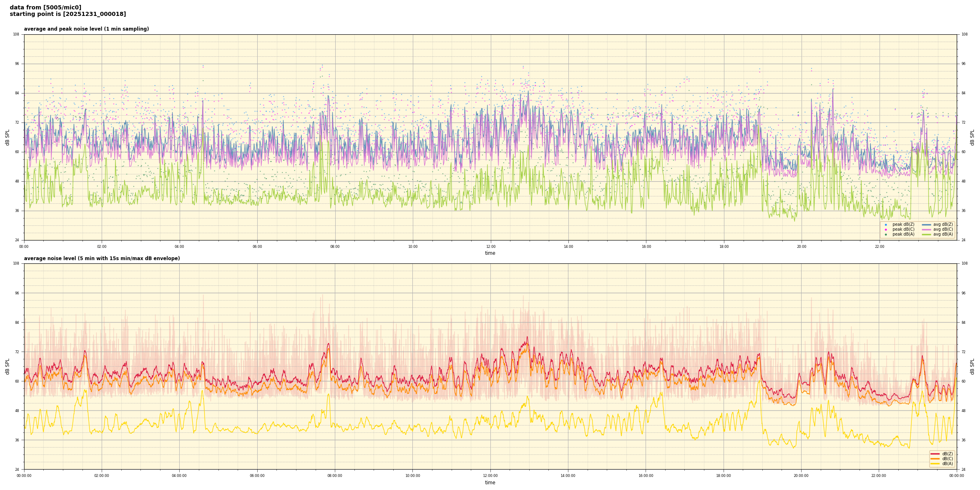980x490 pixels.
Task: Click the blue peak dB(Z) legend marker
Action: tap(886, 225)
